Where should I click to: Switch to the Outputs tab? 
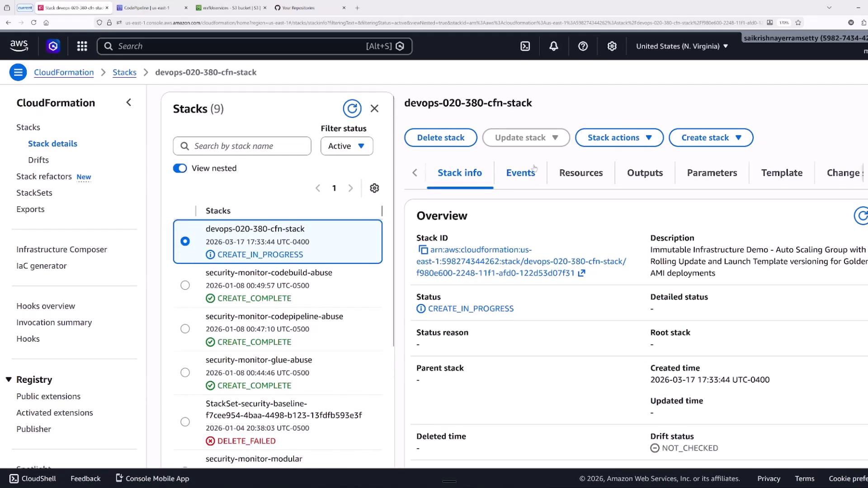tap(645, 173)
